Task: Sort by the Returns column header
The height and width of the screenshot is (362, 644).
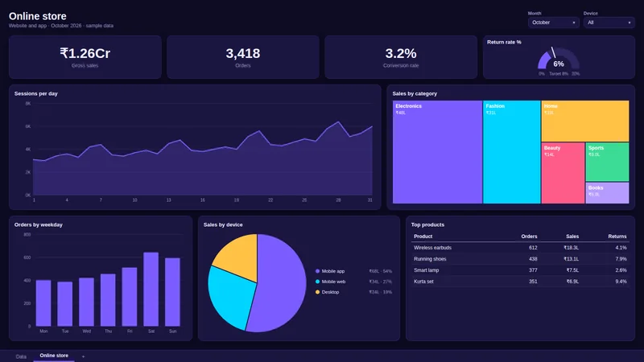Action: click(x=617, y=237)
